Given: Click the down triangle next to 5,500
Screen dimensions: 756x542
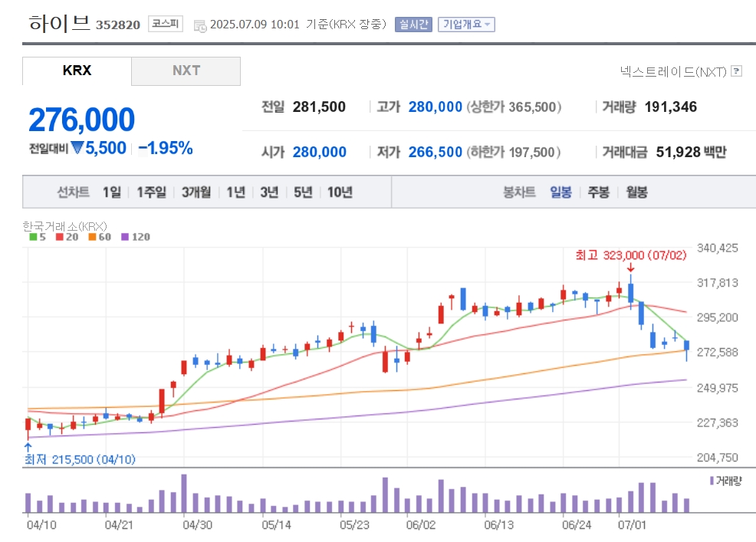Looking at the screenshot, I should 77,147.
